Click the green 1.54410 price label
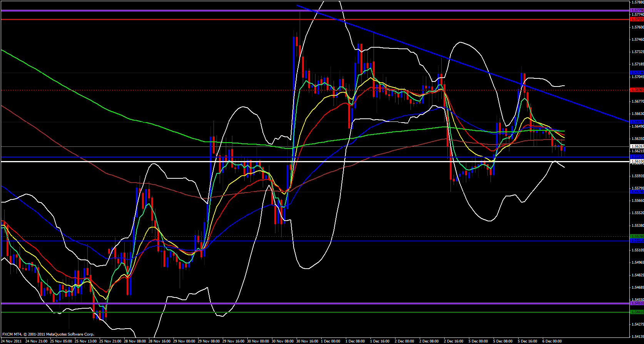 (637, 312)
